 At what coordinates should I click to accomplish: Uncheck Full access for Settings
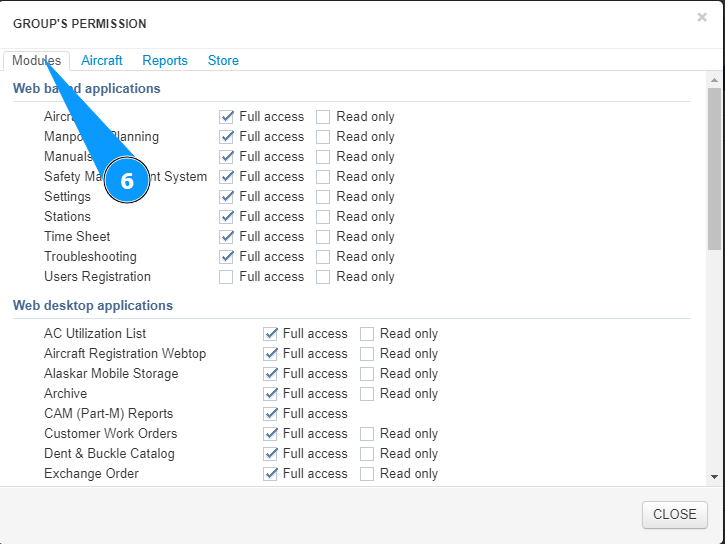227,197
